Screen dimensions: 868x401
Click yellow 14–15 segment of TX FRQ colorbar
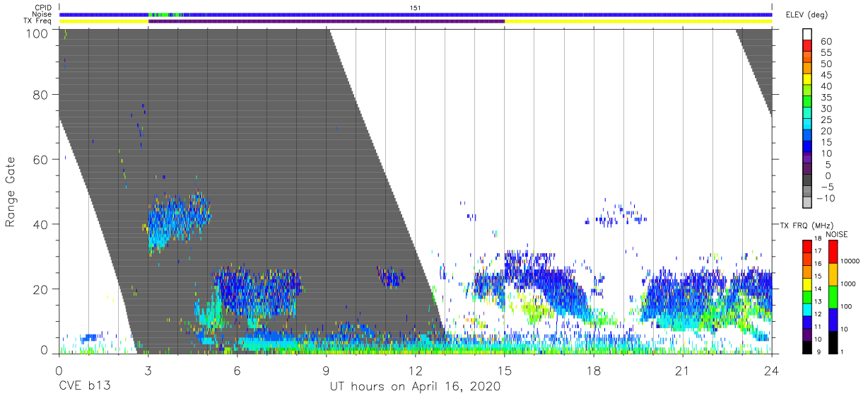click(x=807, y=284)
